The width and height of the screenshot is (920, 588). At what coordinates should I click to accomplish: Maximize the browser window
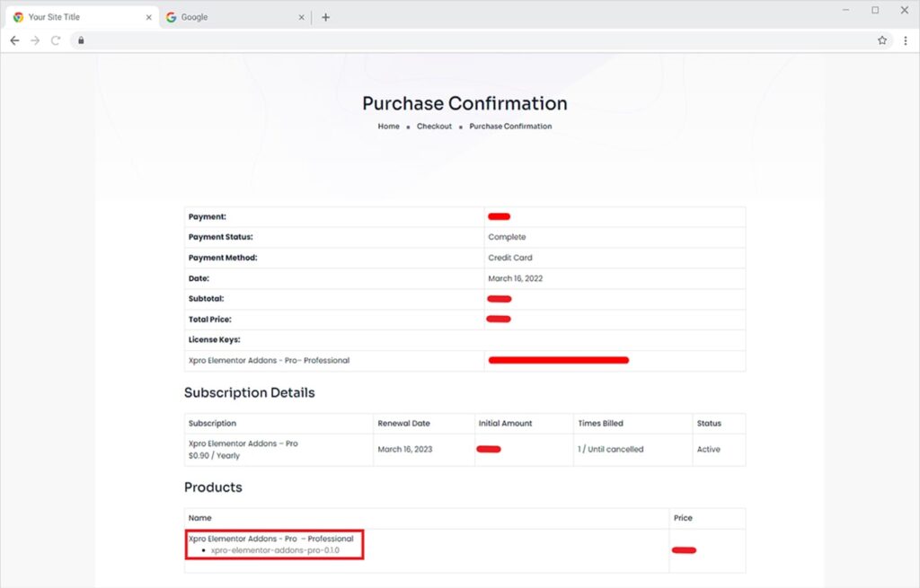tap(875, 10)
